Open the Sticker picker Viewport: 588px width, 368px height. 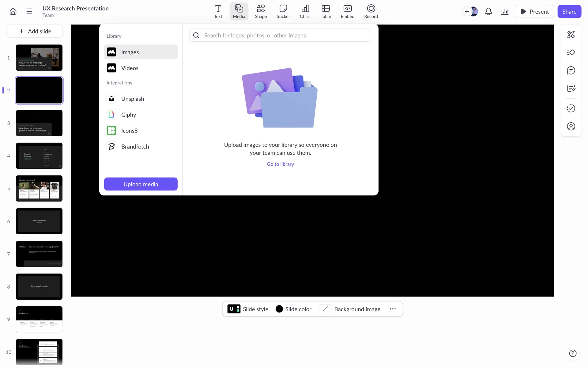tap(283, 11)
